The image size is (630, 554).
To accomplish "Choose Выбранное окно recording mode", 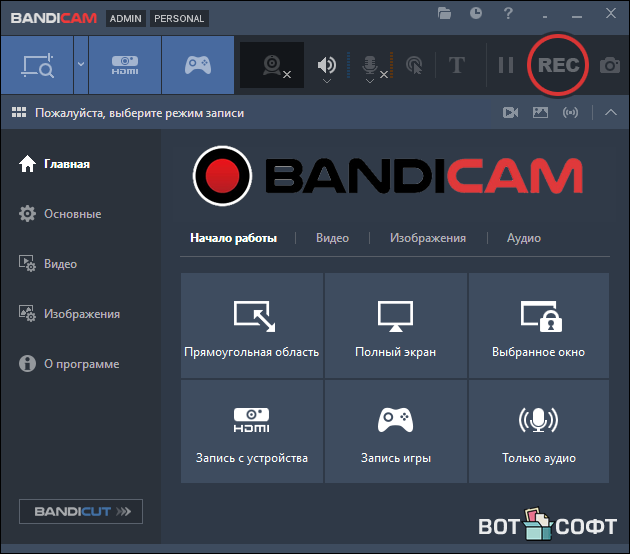I will tap(539, 325).
